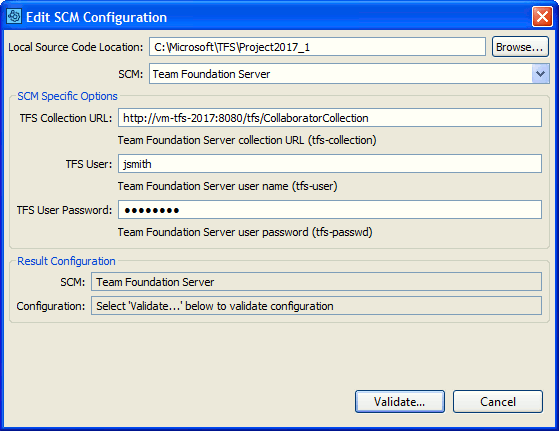This screenshot has width=559, height=431.
Task: Click the 'Configuration:' label
Action: (51, 306)
